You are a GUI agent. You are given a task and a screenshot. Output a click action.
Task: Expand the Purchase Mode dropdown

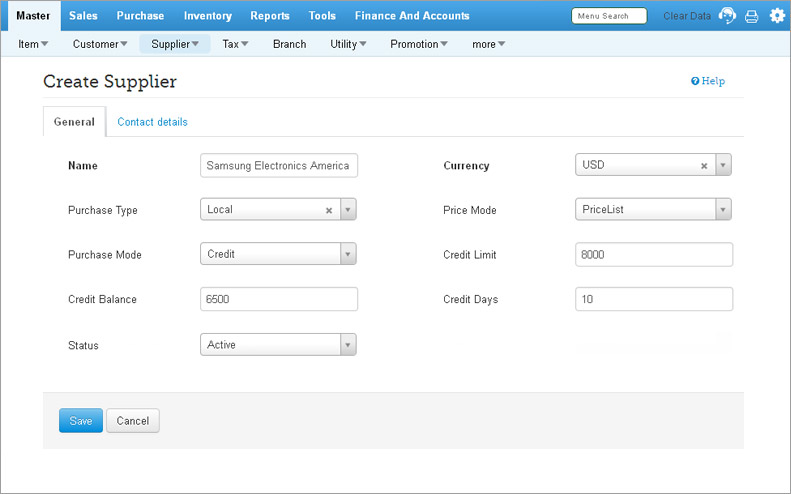click(x=348, y=255)
